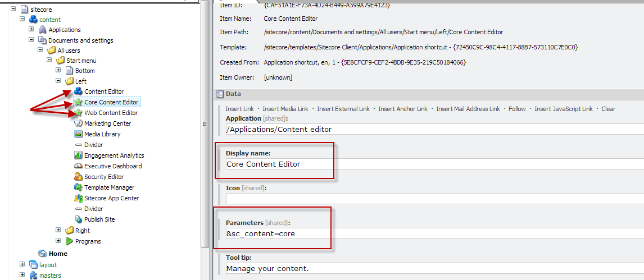
Task: Collapse the Left folder node
Action: [x=58, y=81]
